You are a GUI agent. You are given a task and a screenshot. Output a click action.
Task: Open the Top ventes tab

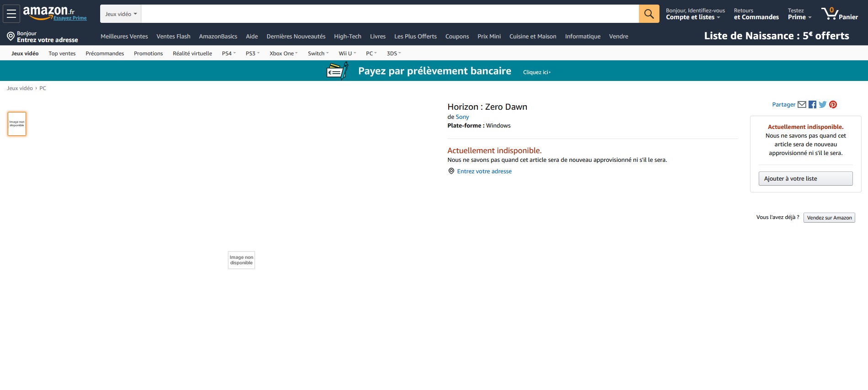[x=62, y=53]
